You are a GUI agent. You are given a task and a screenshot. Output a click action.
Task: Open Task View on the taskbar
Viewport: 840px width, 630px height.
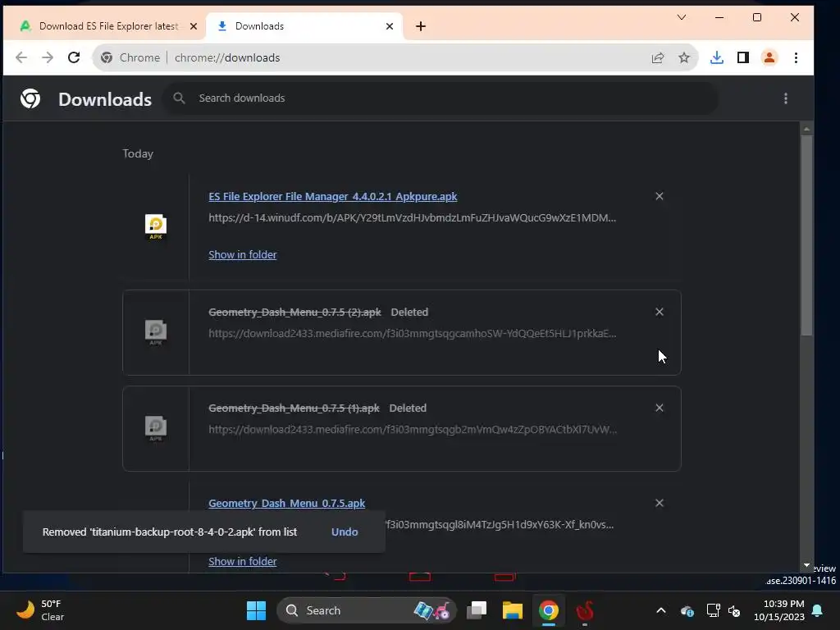click(477, 610)
